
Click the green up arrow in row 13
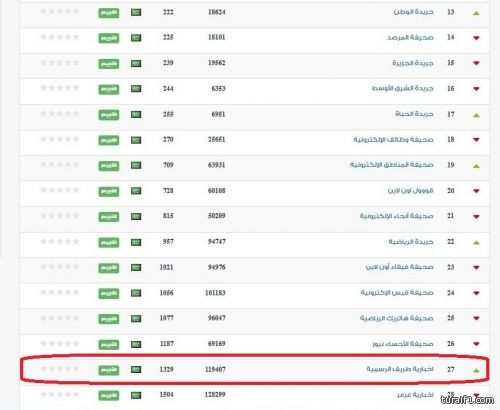(476, 13)
